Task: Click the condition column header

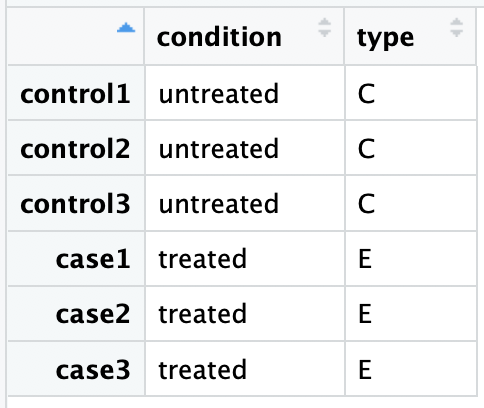Action: pos(219,37)
